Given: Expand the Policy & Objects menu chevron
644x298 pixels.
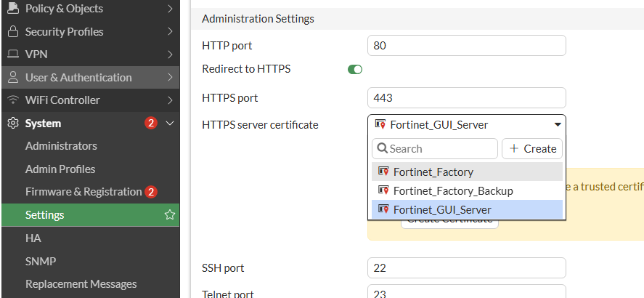Looking at the screenshot, I should 170,8.
